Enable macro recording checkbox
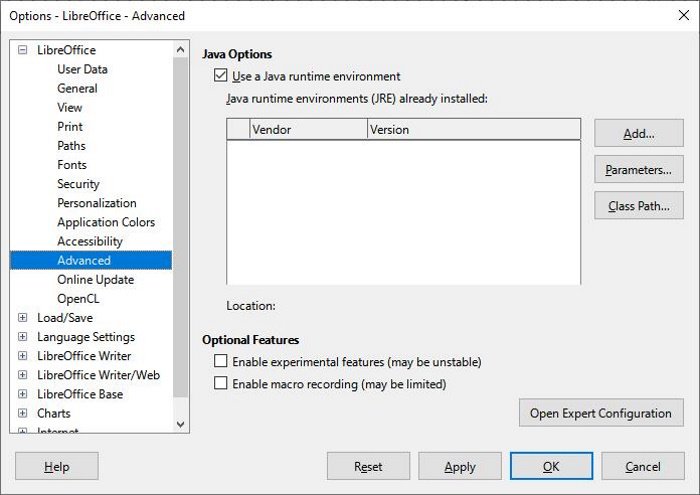700x495 pixels. coord(221,383)
